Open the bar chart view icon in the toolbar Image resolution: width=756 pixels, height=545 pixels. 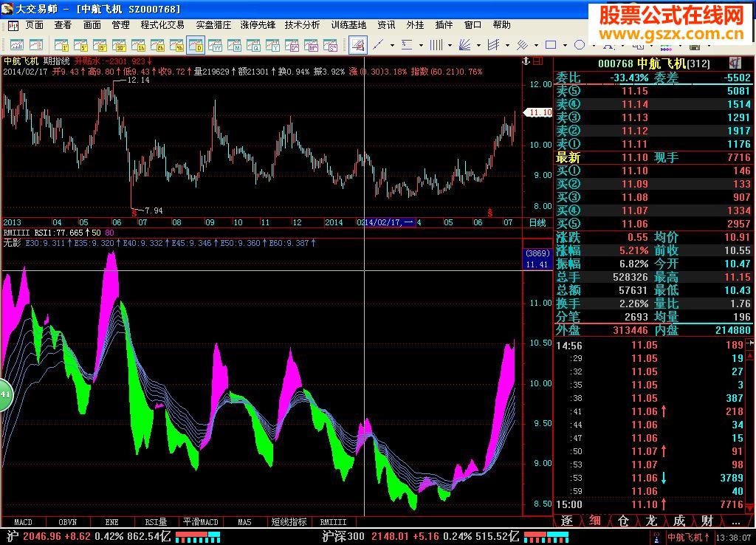pyautogui.click(x=17, y=45)
